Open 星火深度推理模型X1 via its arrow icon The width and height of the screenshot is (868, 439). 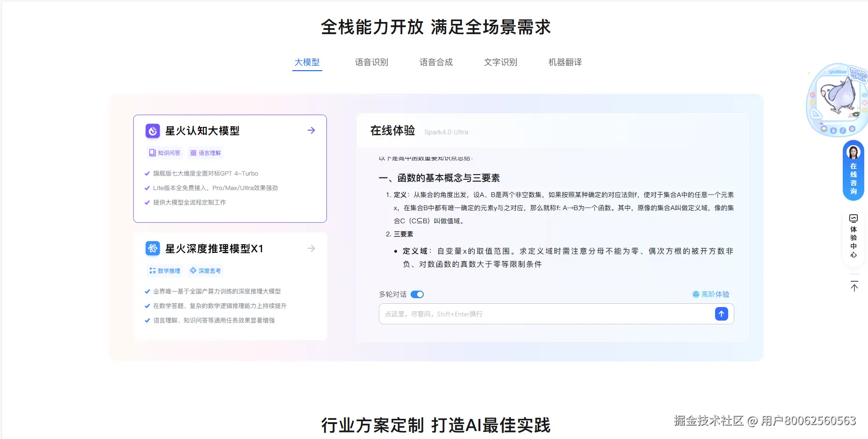point(311,249)
